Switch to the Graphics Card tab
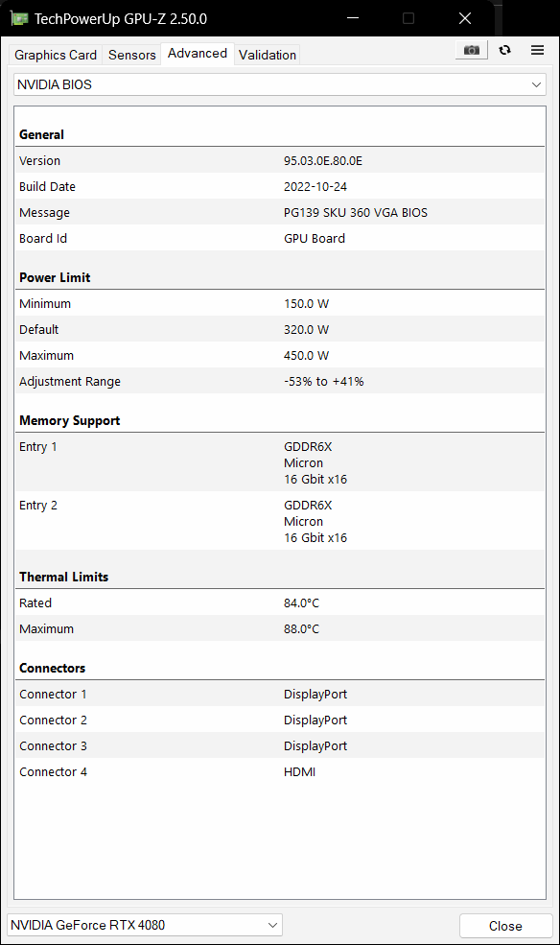 [x=55, y=55]
